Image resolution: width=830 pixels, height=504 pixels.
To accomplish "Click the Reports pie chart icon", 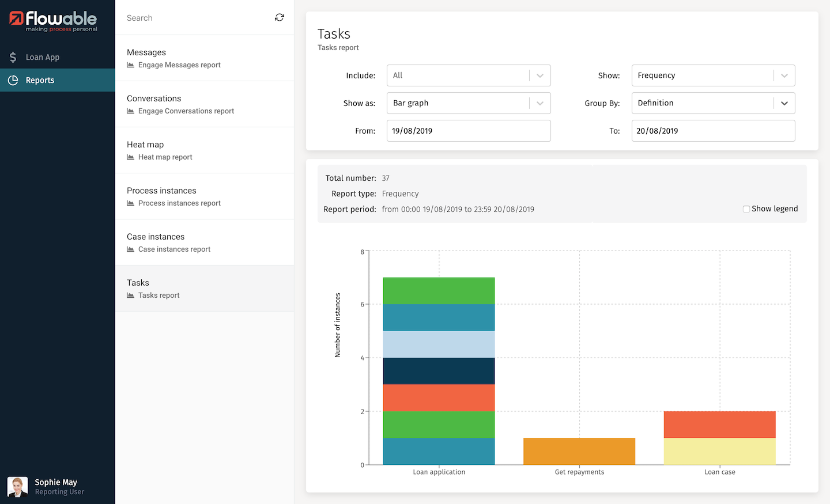I will pyautogui.click(x=13, y=80).
